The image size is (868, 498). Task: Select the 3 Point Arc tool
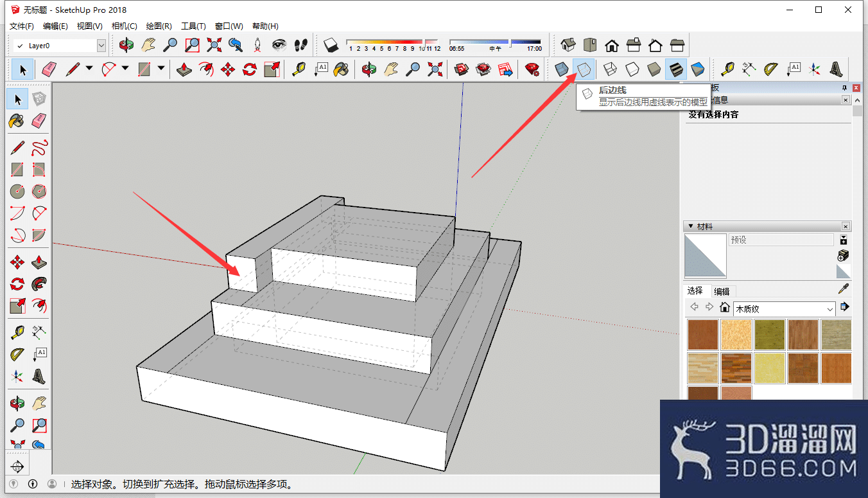pyautogui.click(x=17, y=235)
